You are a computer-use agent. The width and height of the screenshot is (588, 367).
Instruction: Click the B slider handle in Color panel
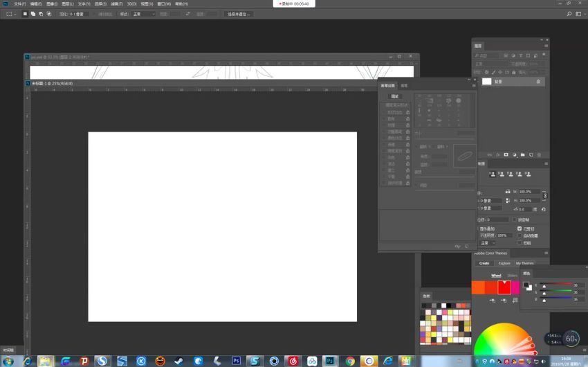[x=544, y=301]
